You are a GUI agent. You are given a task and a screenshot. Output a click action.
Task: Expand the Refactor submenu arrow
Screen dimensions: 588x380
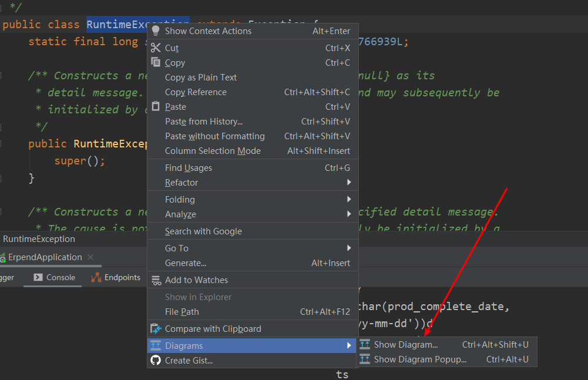tap(349, 182)
